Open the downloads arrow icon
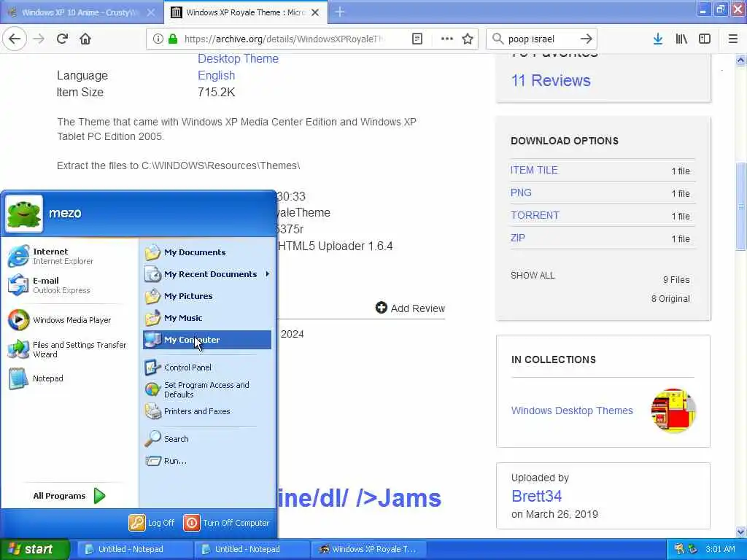 [x=658, y=39]
